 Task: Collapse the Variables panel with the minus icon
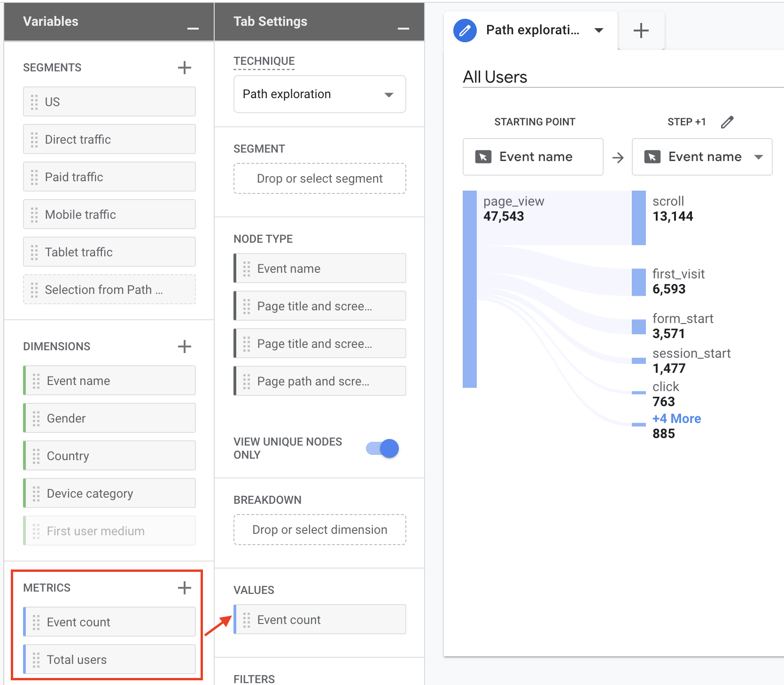[x=193, y=28]
